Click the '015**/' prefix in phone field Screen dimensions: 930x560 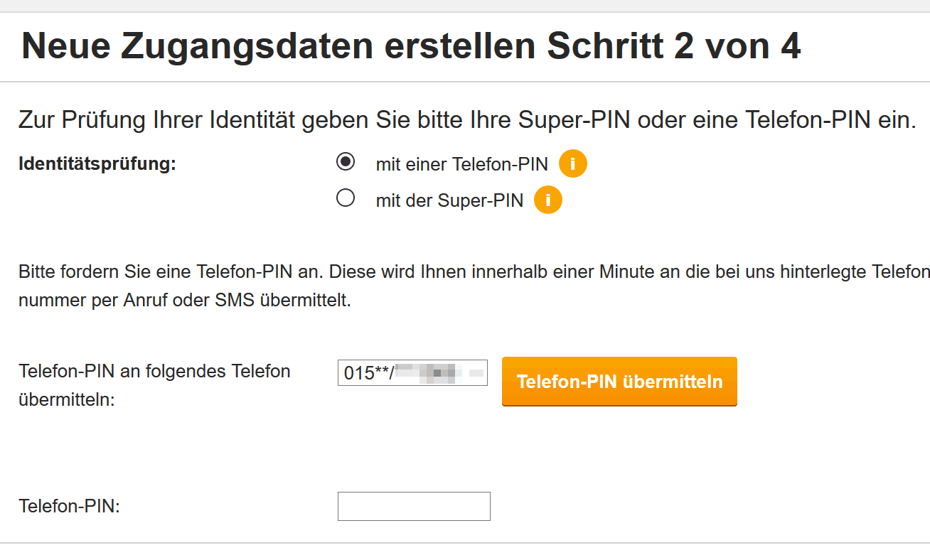point(367,372)
